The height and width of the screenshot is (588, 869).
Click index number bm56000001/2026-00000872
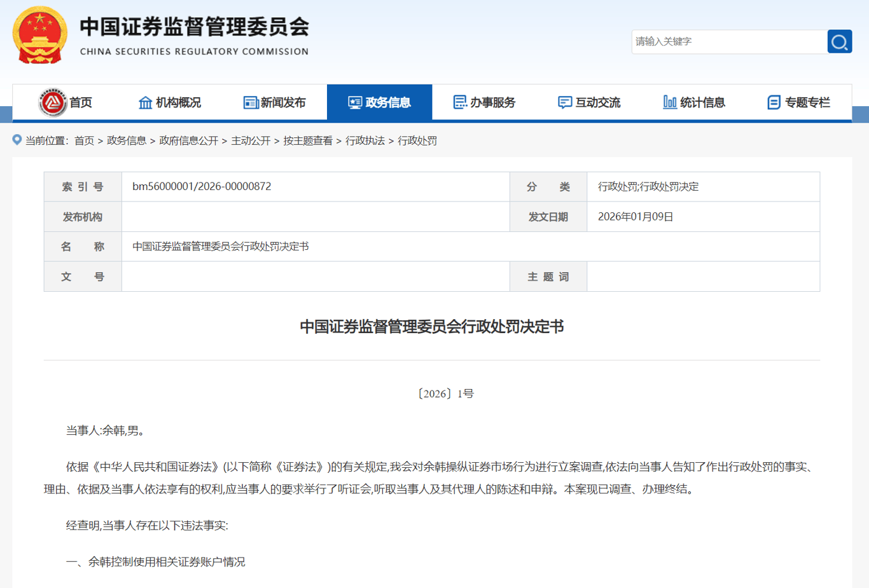[x=202, y=186]
